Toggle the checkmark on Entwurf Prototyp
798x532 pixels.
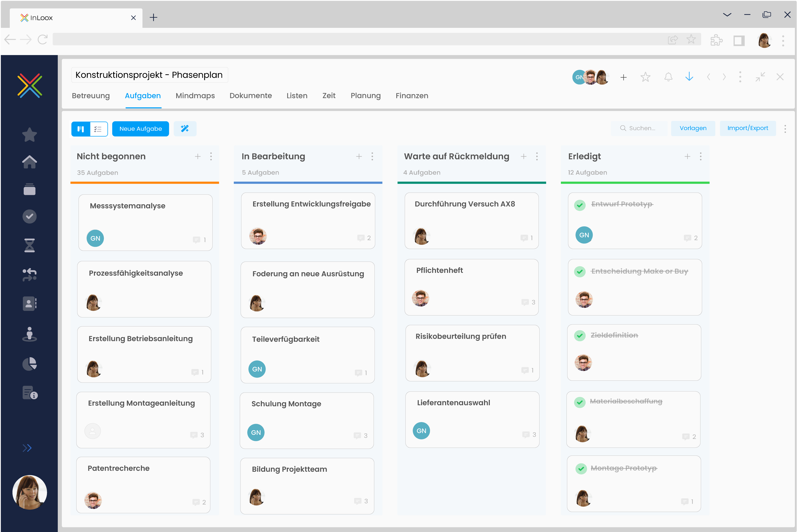tap(580, 205)
